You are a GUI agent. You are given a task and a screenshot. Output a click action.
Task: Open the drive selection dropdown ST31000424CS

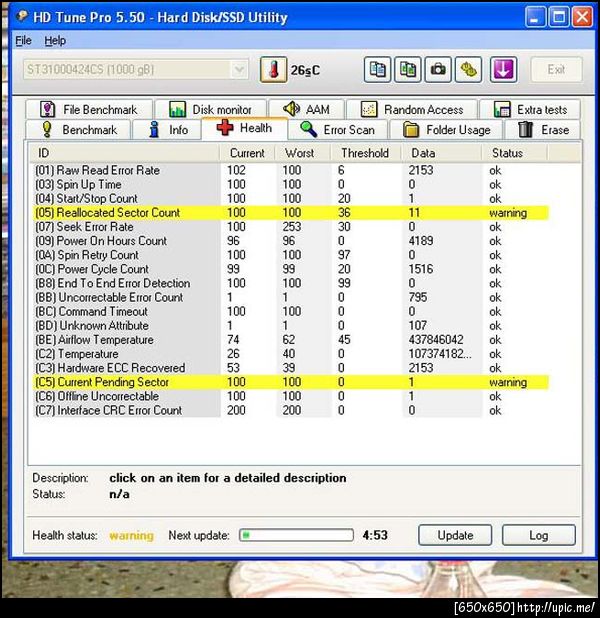click(136, 70)
